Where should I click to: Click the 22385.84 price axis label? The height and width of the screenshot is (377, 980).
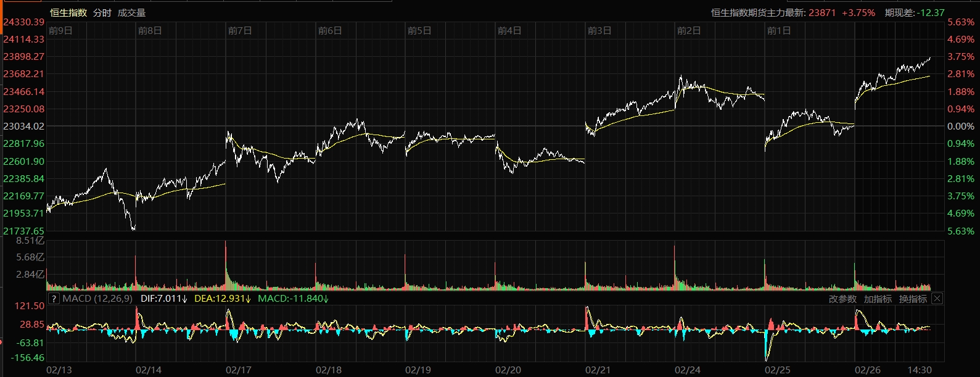click(x=24, y=178)
